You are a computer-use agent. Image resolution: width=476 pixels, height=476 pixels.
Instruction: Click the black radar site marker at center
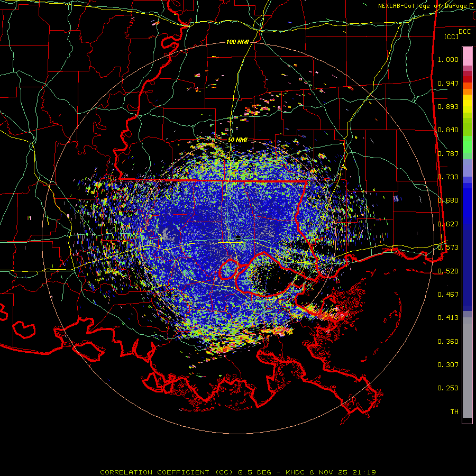[238, 237]
